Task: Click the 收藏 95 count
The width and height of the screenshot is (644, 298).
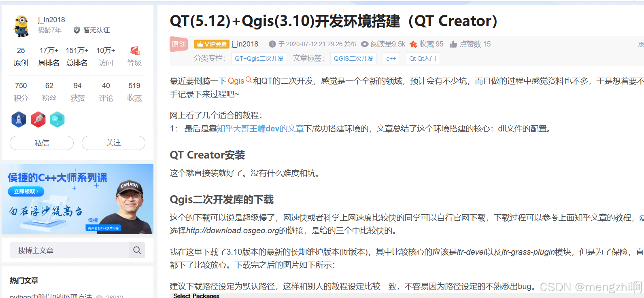Action: coord(431,44)
